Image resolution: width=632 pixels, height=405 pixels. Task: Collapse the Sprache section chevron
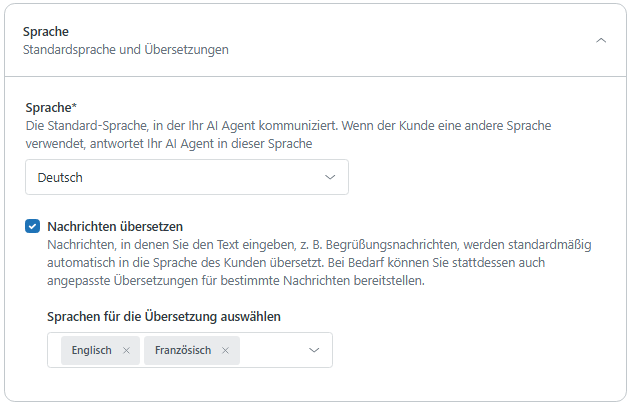(x=600, y=40)
